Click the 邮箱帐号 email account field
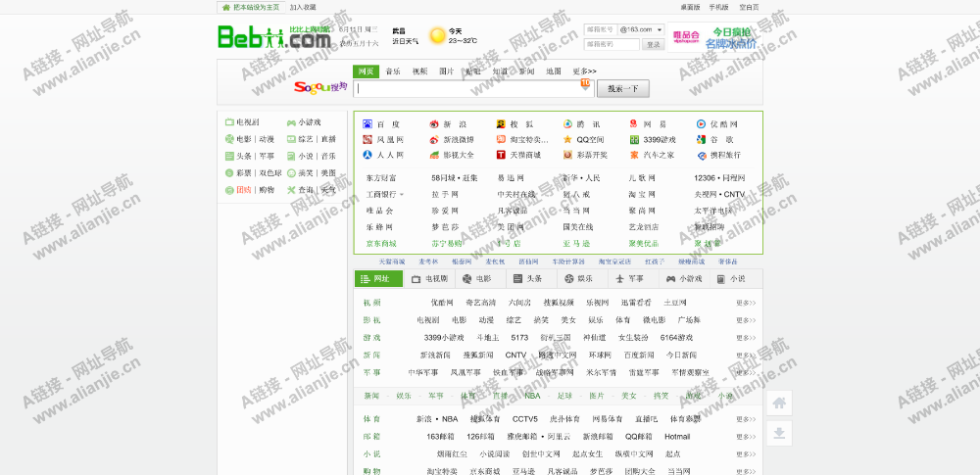 click(x=600, y=29)
